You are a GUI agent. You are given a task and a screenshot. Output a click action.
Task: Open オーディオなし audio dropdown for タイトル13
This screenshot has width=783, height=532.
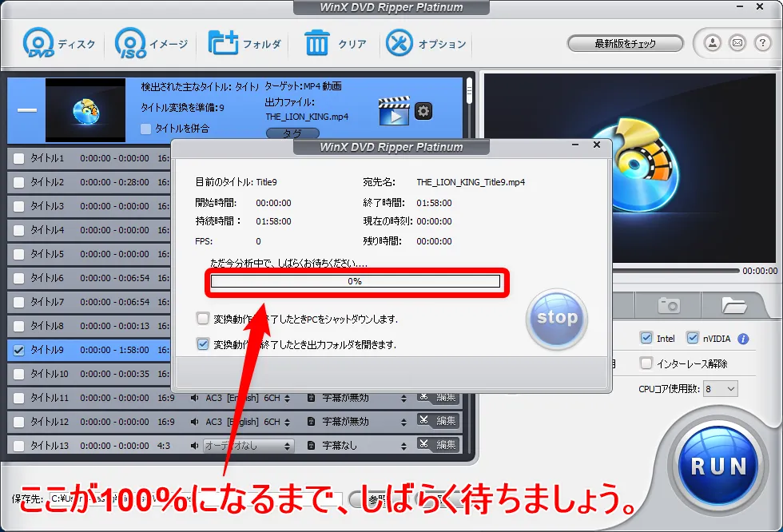click(248, 446)
